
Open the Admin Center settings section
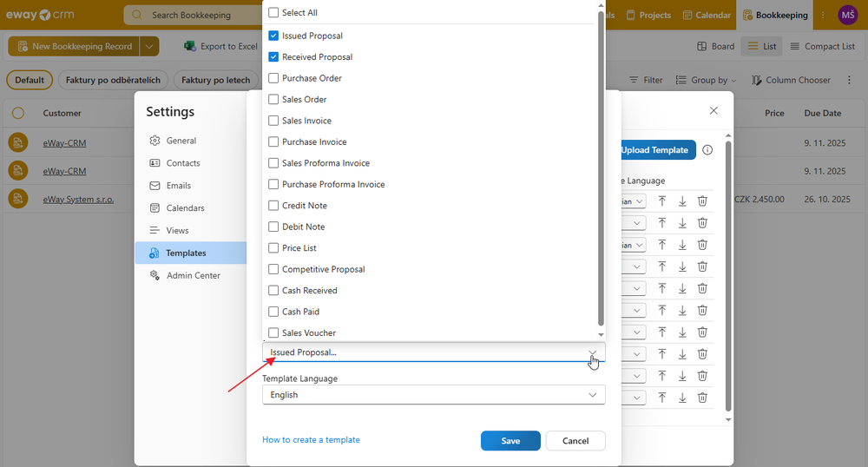[x=193, y=275]
